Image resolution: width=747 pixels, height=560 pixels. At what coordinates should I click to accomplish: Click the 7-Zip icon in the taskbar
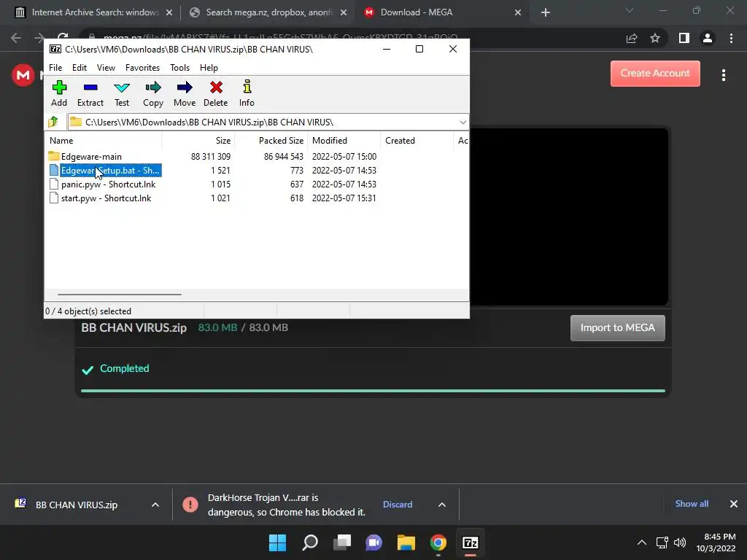pyautogui.click(x=471, y=542)
